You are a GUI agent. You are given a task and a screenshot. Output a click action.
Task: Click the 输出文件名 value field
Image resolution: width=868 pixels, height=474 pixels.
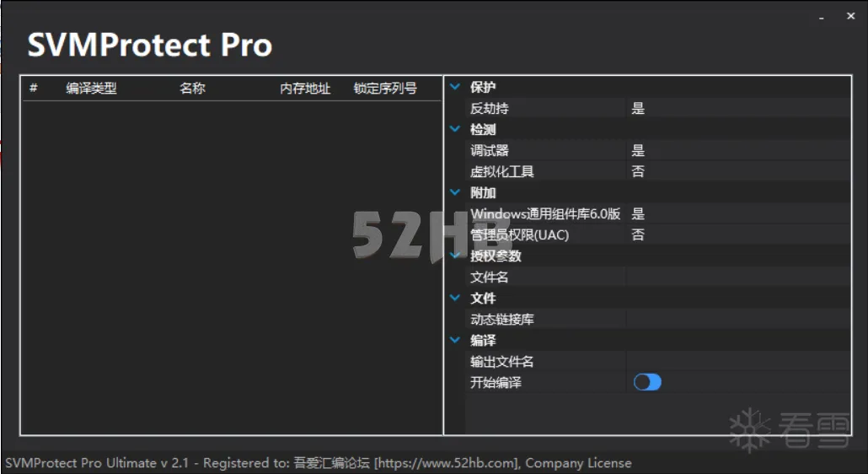738,361
